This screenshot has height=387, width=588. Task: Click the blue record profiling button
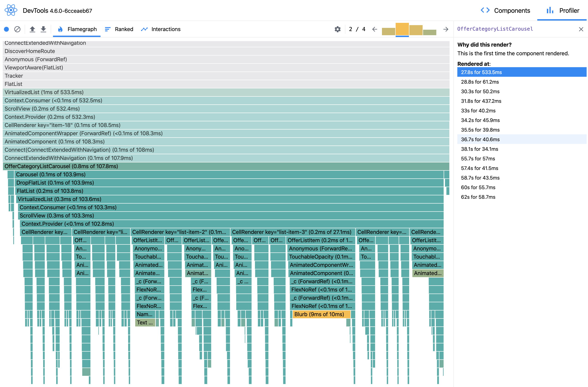click(x=7, y=29)
